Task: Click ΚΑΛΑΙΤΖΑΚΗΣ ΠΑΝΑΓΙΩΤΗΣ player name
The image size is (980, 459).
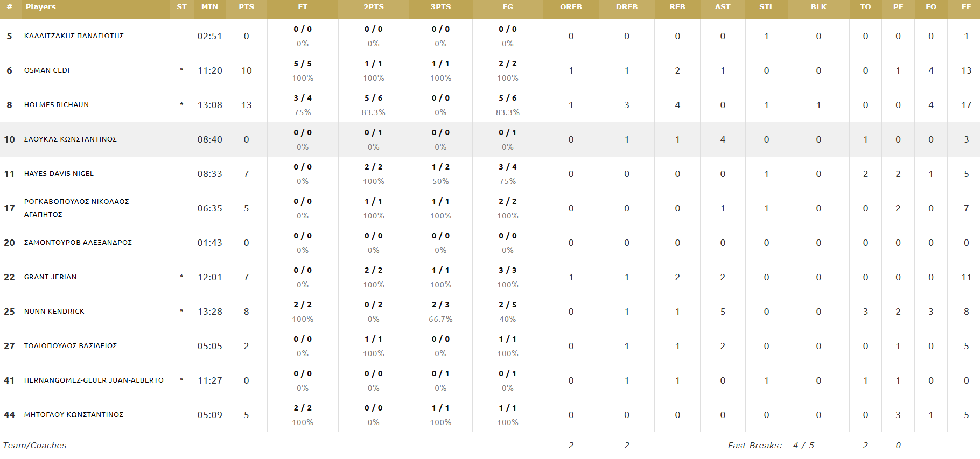Action: 74,36
